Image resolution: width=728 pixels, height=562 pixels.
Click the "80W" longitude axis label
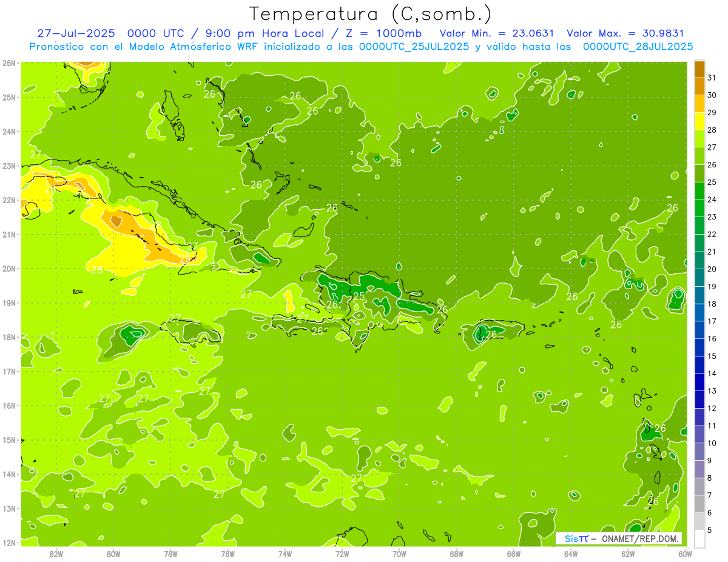point(113,553)
